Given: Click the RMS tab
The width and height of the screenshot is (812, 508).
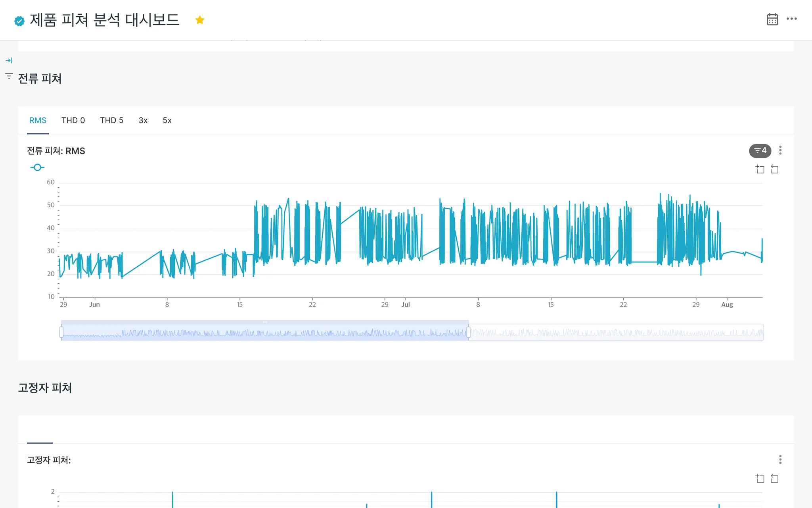Looking at the screenshot, I should click(38, 120).
